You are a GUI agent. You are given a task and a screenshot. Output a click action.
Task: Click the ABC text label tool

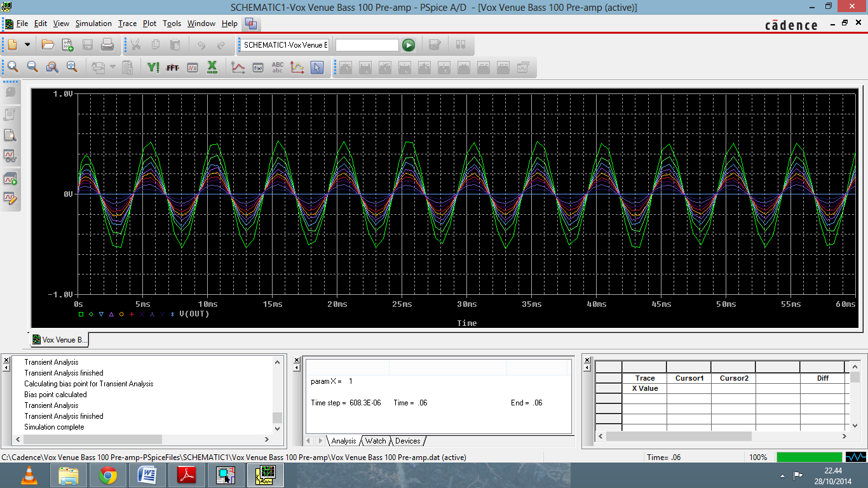[x=278, y=67]
